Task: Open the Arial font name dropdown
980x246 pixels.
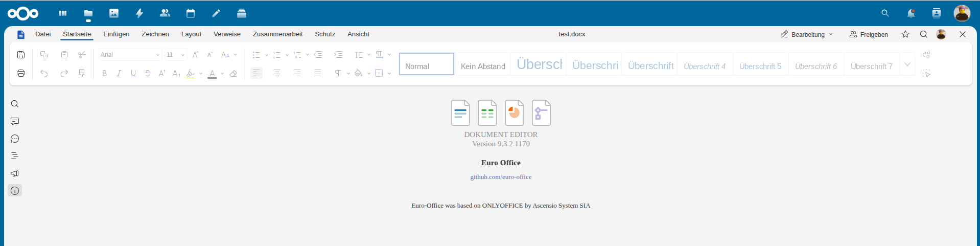Action: click(157, 55)
